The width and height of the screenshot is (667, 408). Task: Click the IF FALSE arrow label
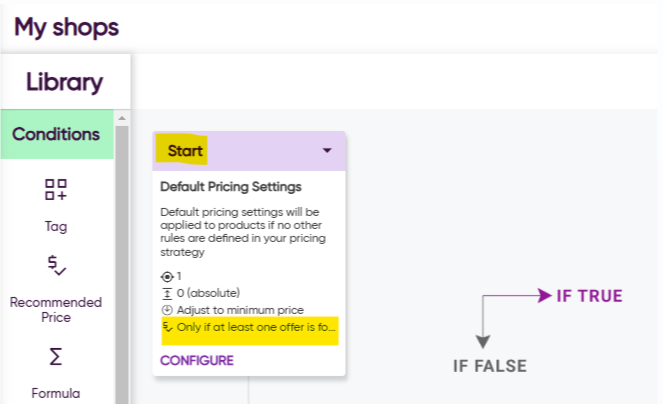click(x=490, y=366)
